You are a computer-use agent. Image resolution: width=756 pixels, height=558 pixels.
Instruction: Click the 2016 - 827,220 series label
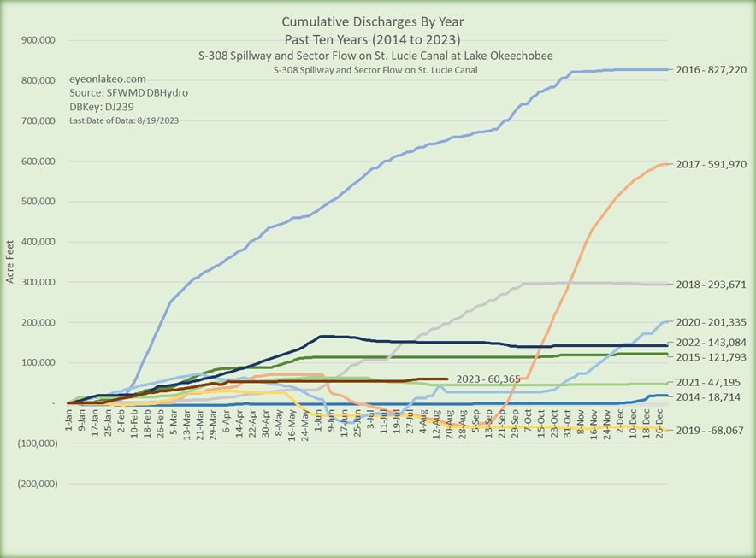[x=709, y=69]
